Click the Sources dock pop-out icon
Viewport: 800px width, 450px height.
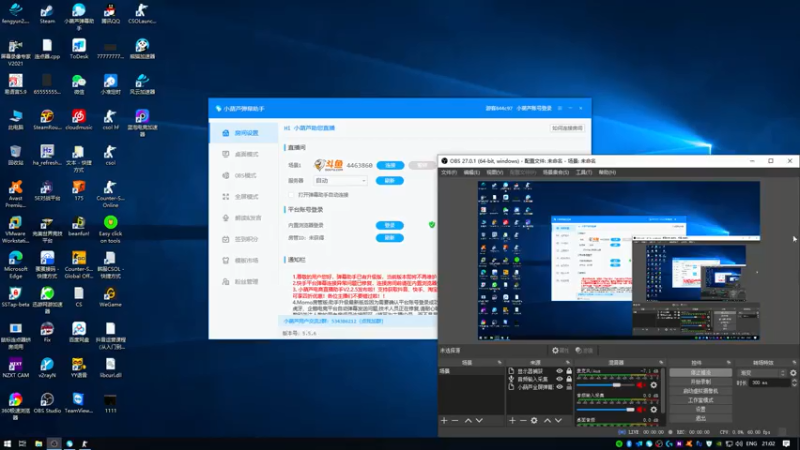point(567,363)
